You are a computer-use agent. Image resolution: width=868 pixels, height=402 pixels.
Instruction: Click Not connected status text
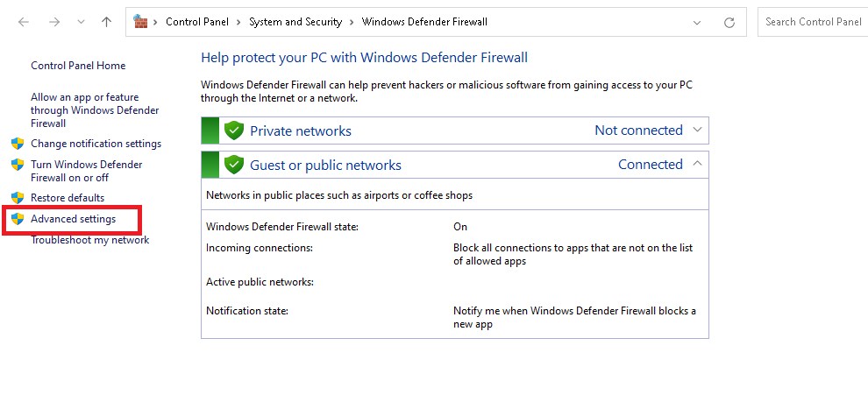tap(639, 130)
